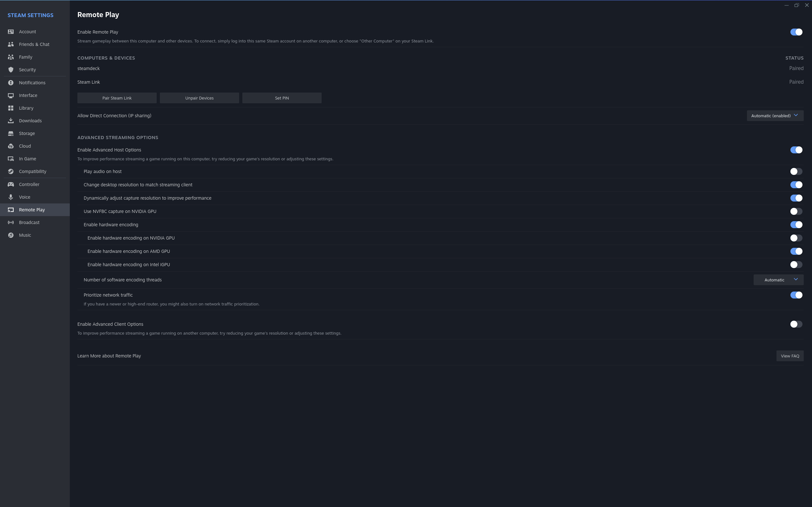The image size is (812, 507).
Task: Select the steamdeck device row
Action: 88,68
